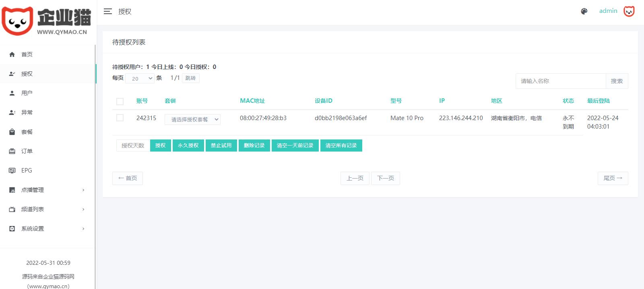The image size is (644, 289).
Task: Click last login 2022-05-24 04:03:01
Action: [x=603, y=122]
